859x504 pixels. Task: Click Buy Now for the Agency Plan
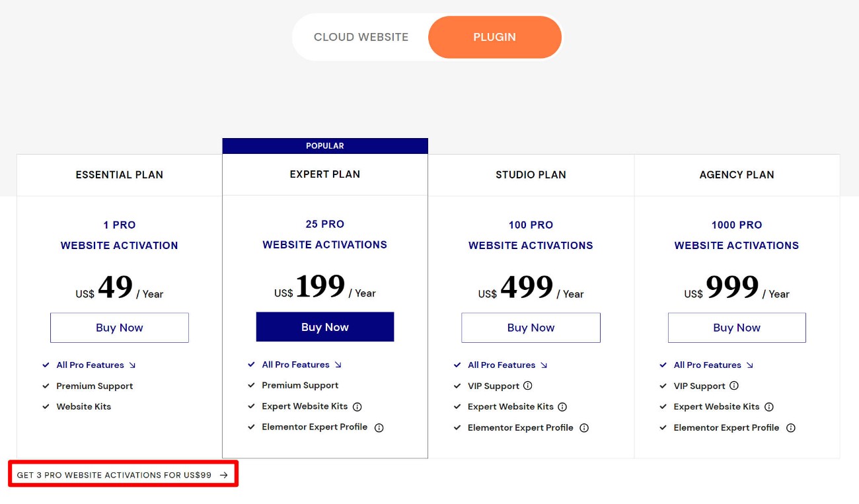point(737,328)
